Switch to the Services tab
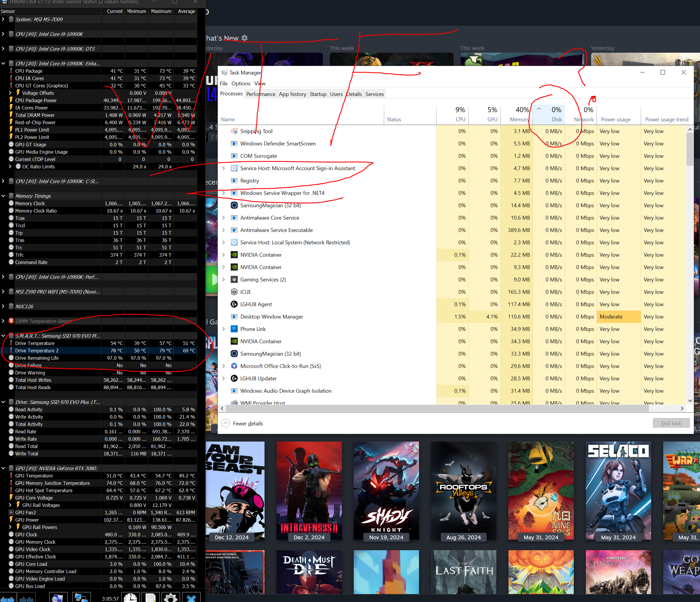This screenshot has height=602, width=700. tap(375, 94)
